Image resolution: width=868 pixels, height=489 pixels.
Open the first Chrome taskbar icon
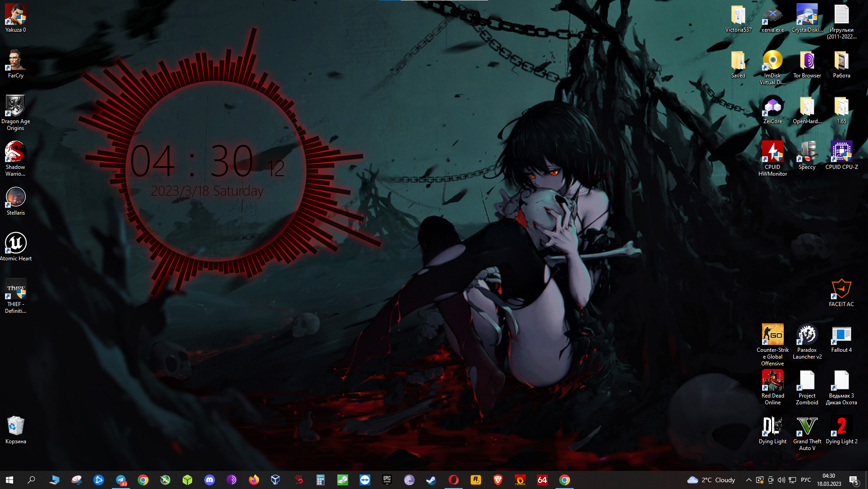143,480
